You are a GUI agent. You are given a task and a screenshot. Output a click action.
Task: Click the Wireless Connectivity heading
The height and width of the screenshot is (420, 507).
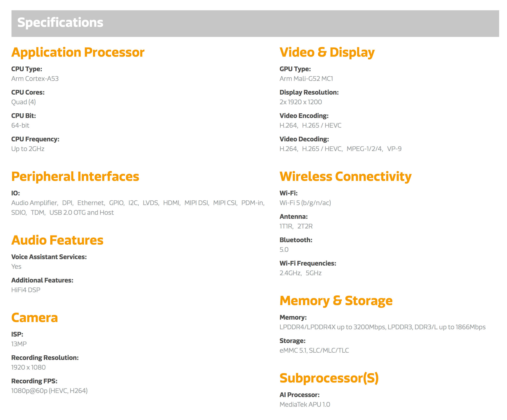[x=345, y=176]
